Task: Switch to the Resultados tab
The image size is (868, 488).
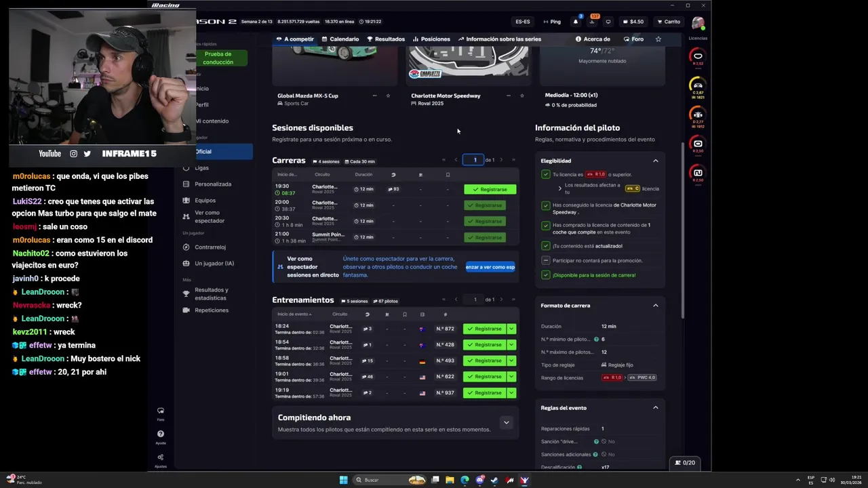Action: [x=386, y=39]
